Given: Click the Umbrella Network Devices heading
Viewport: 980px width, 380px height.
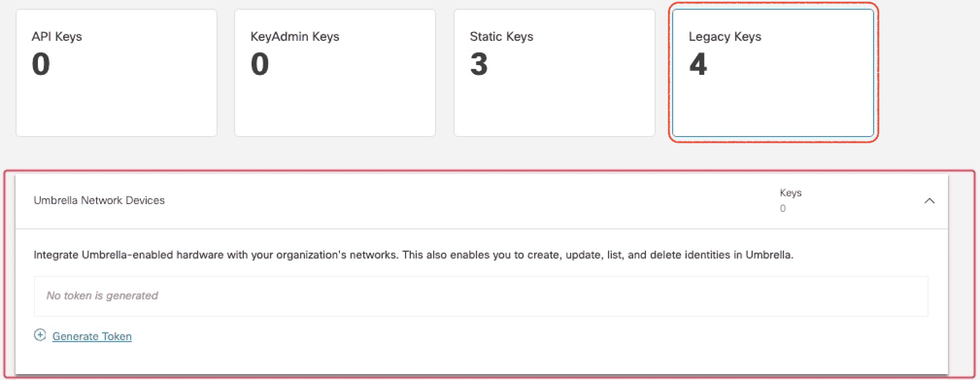Looking at the screenshot, I should click(99, 200).
